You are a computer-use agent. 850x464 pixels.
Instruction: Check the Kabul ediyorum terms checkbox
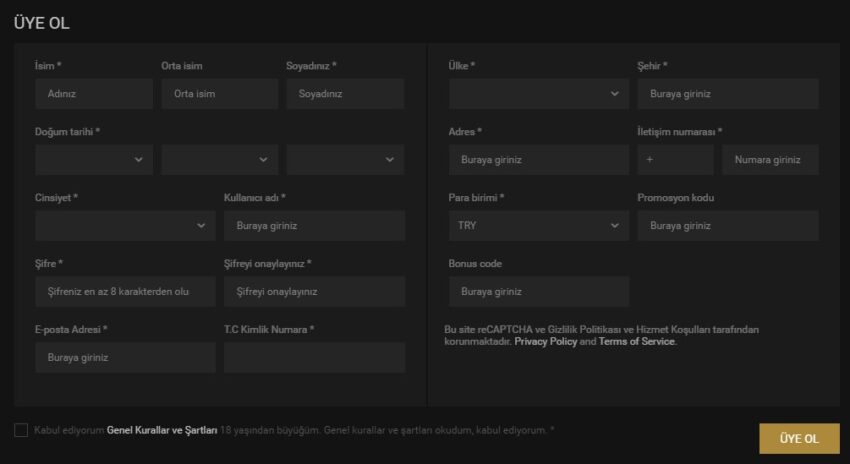pyautogui.click(x=21, y=430)
